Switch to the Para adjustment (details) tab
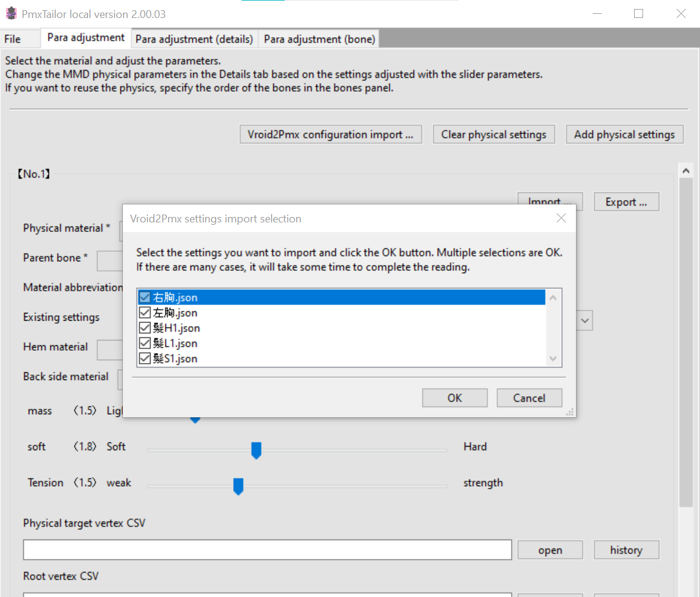Viewport: 700px width, 597px height. pyautogui.click(x=194, y=38)
